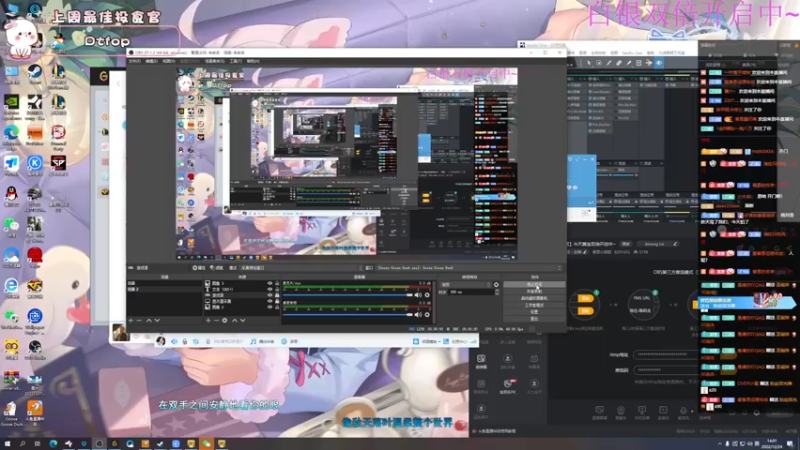Open NVIDIA GeForce desktop icon

tap(12, 106)
